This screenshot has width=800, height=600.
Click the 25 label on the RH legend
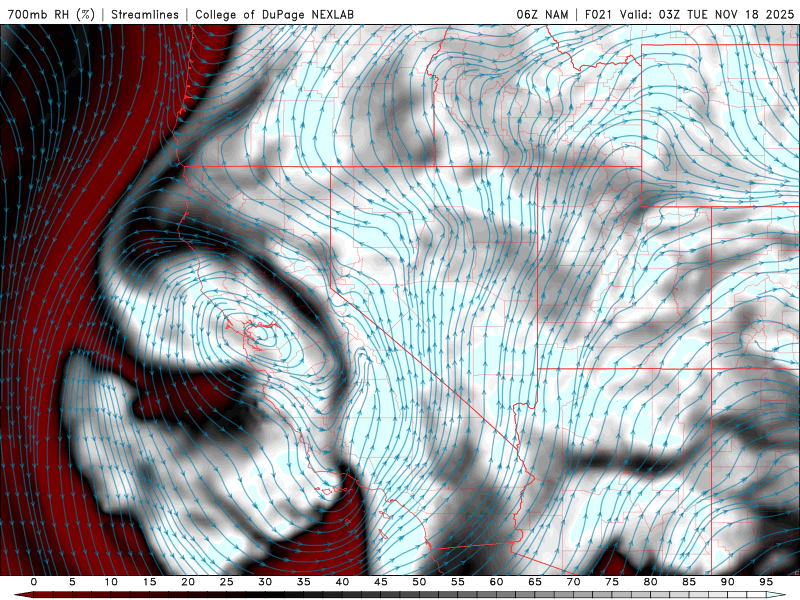(x=227, y=582)
